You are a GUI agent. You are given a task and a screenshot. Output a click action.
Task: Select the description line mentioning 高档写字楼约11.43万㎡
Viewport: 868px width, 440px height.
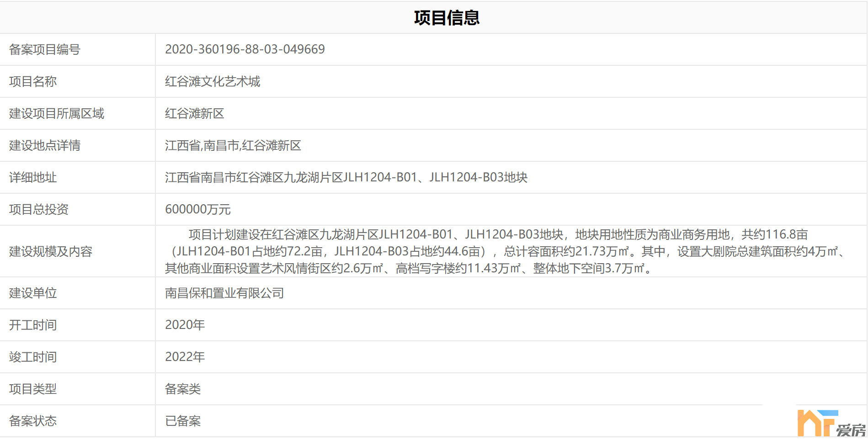[x=408, y=268]
